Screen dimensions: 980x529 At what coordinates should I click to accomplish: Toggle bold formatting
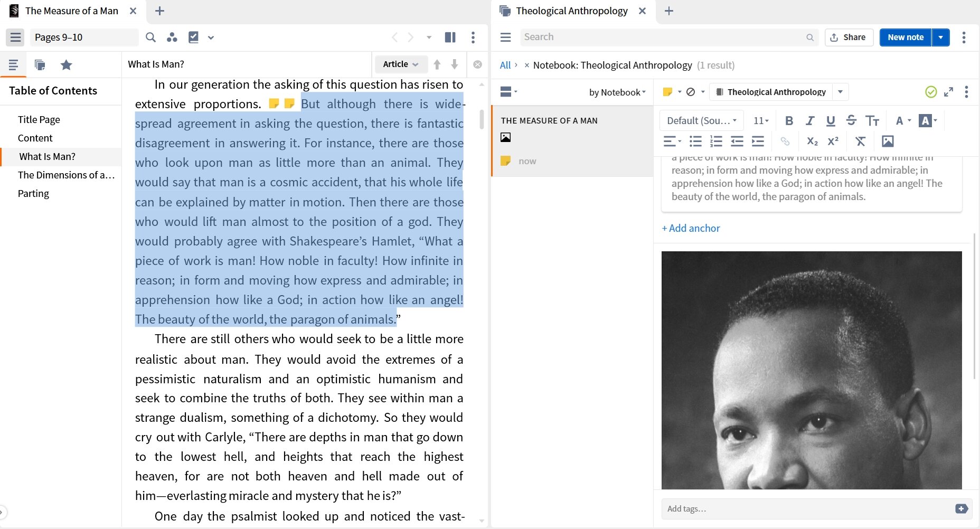(789, 120)
